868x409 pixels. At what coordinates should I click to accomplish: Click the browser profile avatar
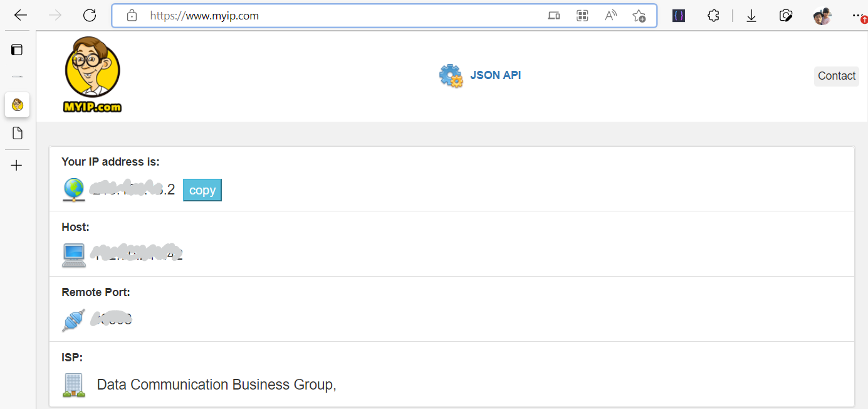pos(822,16)
